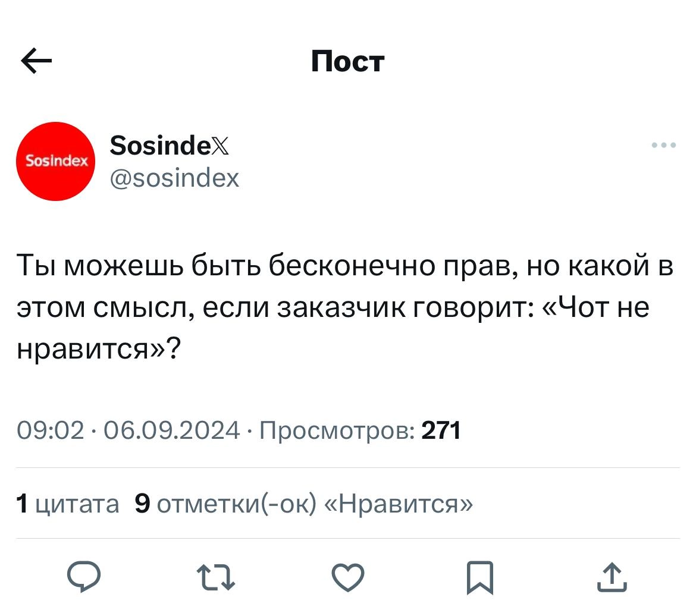View the "1 цитата" quotes list

tap(67, 504)
